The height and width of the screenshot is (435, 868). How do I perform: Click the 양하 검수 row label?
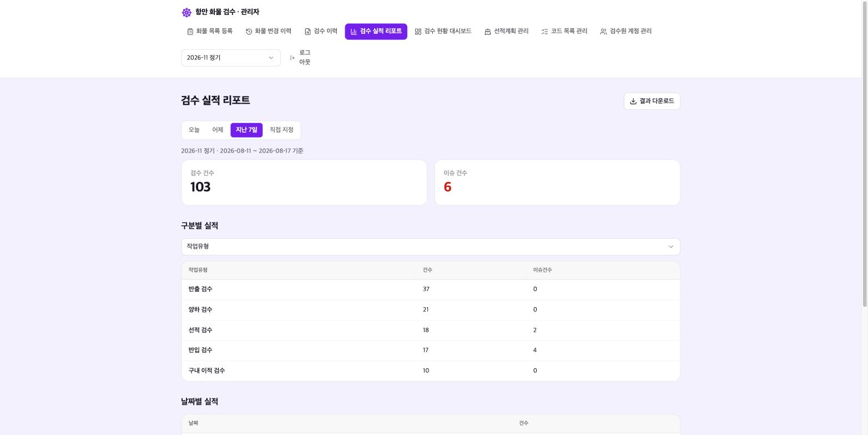pyautogui.click(x=200, y=310)
